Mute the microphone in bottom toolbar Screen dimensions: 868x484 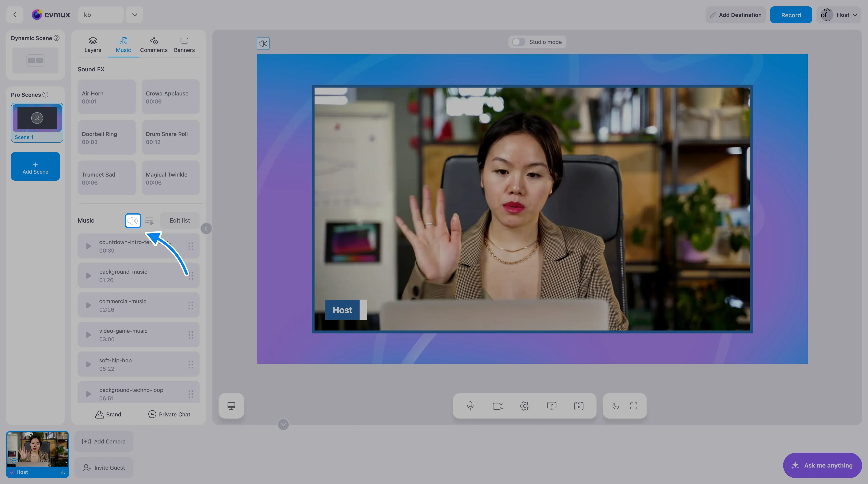(x=470, y=406)
